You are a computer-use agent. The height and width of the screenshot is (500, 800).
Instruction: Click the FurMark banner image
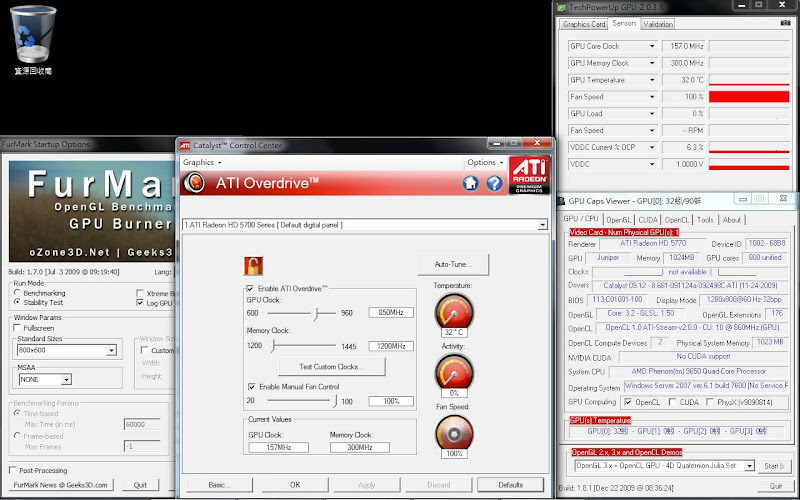click(92, 211)
